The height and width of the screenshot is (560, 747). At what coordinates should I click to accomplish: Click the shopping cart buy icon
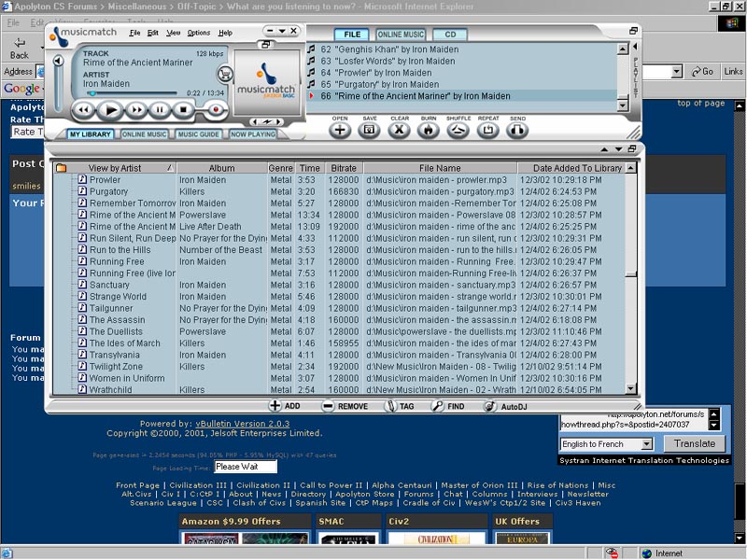coord(224,74)
